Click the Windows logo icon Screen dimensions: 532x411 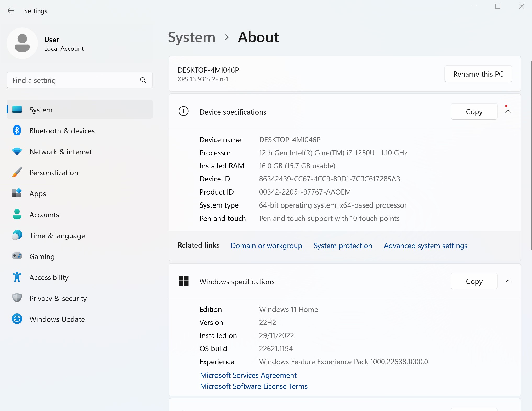pyautogui.click(x=183, y=281)
